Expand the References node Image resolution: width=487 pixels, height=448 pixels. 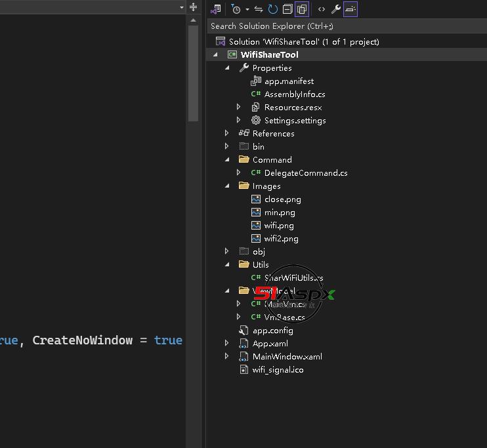point(227,133)
